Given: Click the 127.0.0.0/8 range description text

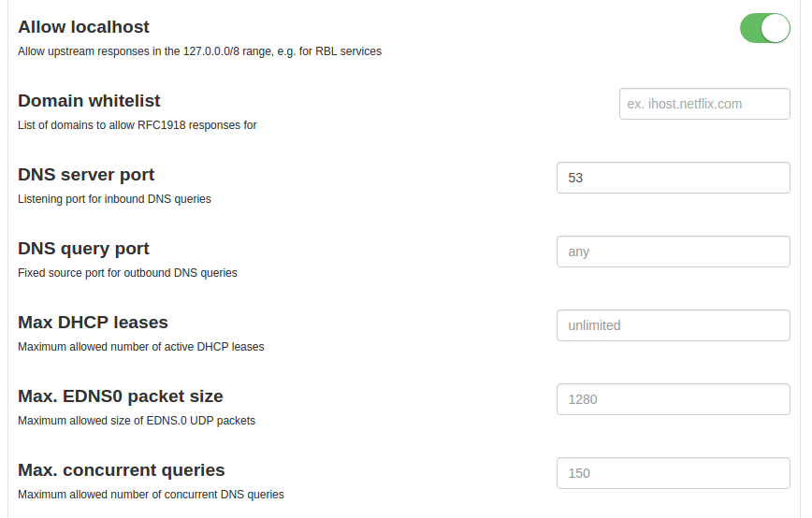Looking at the screenshot, I should (x=199, y=51).
